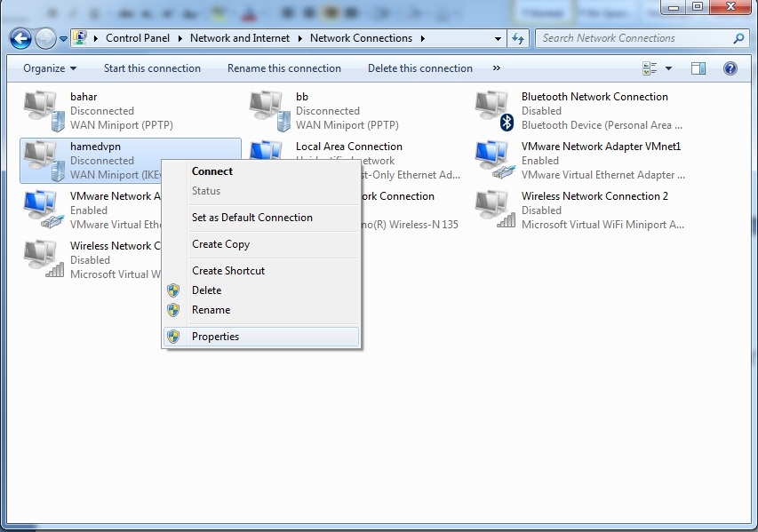Image resolution: width=758 pixels, height=532 pixels.
Task: Expand arrow before Control Panel breadcrumb
Action: [96, 38]
